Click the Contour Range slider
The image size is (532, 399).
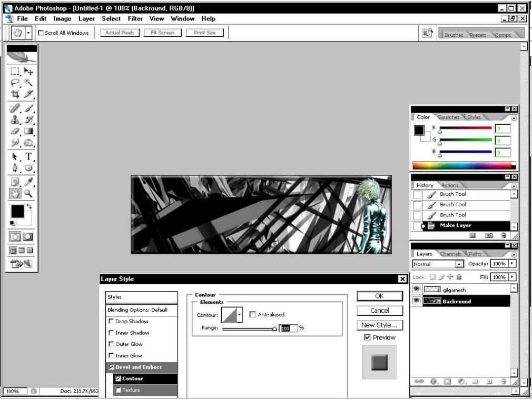click(x=249, y=328)
